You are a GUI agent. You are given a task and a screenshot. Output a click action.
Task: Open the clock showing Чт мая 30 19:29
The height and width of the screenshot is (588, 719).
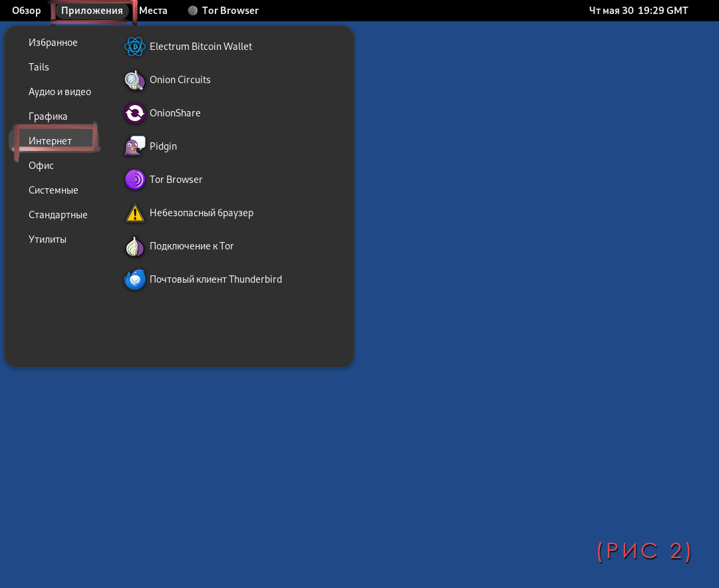pos(639,11)
